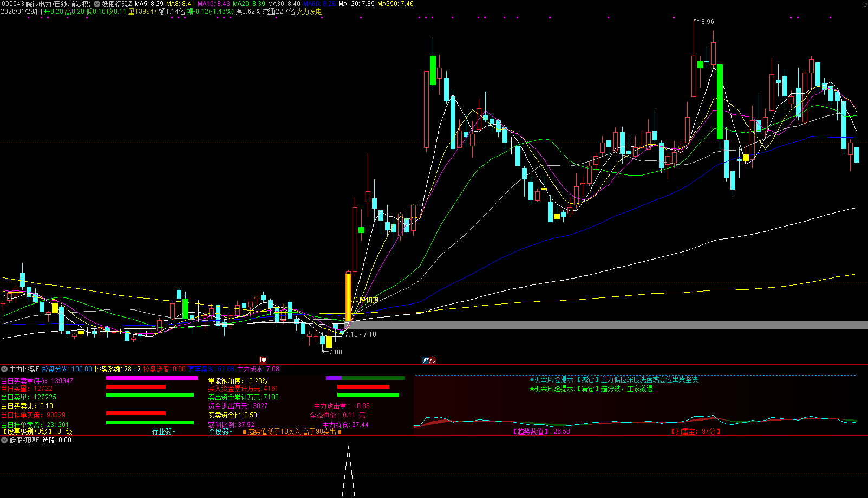Click the magenta 当日买卖量 volume bar
The image size is (868, 498).
(152, 378)
